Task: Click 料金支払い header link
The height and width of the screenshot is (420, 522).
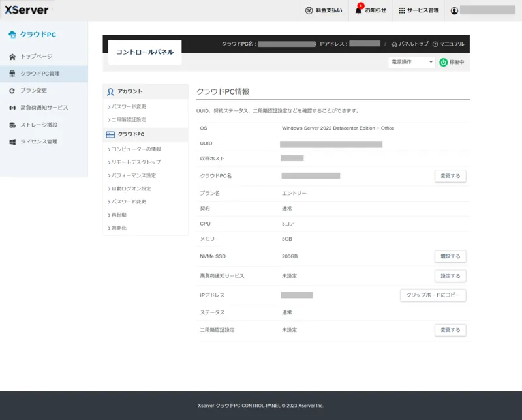Action: click(x=324, y=10)
